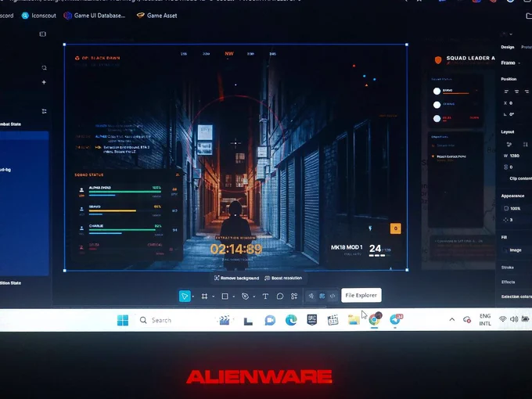532x399 pixels.
Task: Open the Actions component tool
Action: pyautogui.click(x=294, y=297)
